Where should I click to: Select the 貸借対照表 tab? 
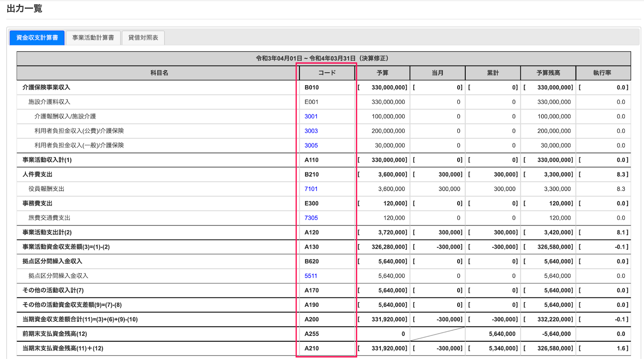143,38
